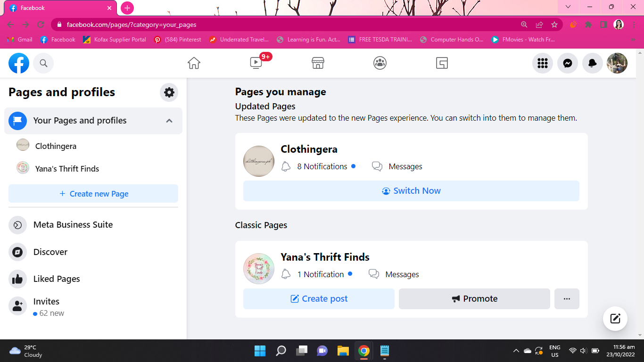644x362 pixels.
Task: Open the Marketplace storefront icon
Action: [318, 63]
